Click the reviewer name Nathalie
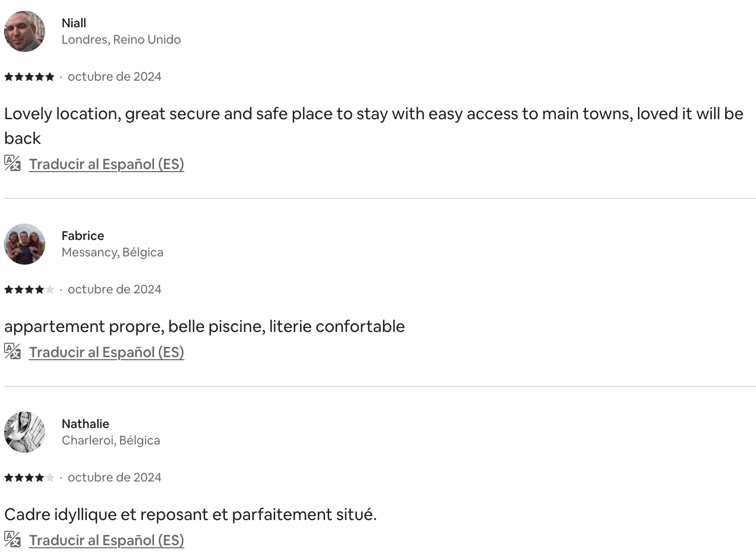The height and width of the screenshot is (556, 756). [85, 424]
